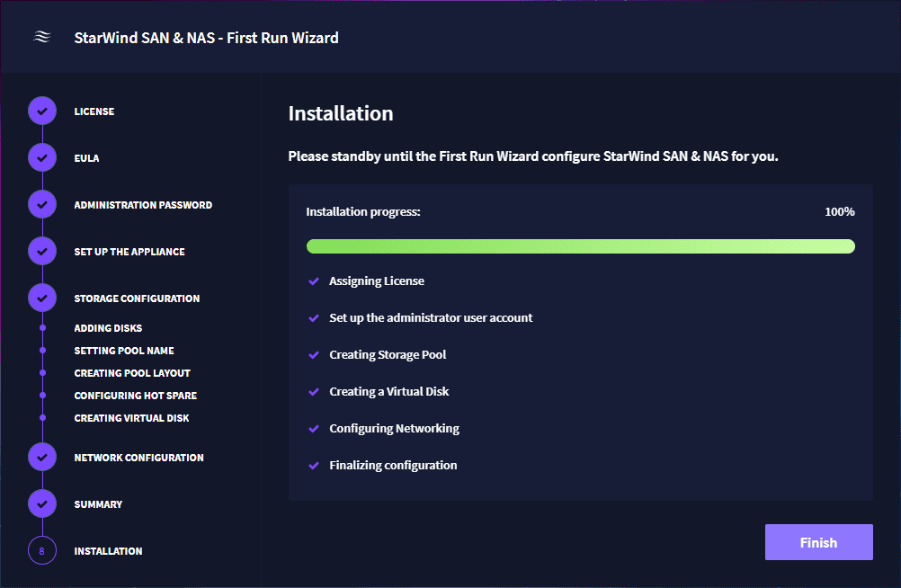Click the Storage Configuration step checkmark circle
This screenshot has width=901, height=588.
pyautogui.click(x=42, y=298)
